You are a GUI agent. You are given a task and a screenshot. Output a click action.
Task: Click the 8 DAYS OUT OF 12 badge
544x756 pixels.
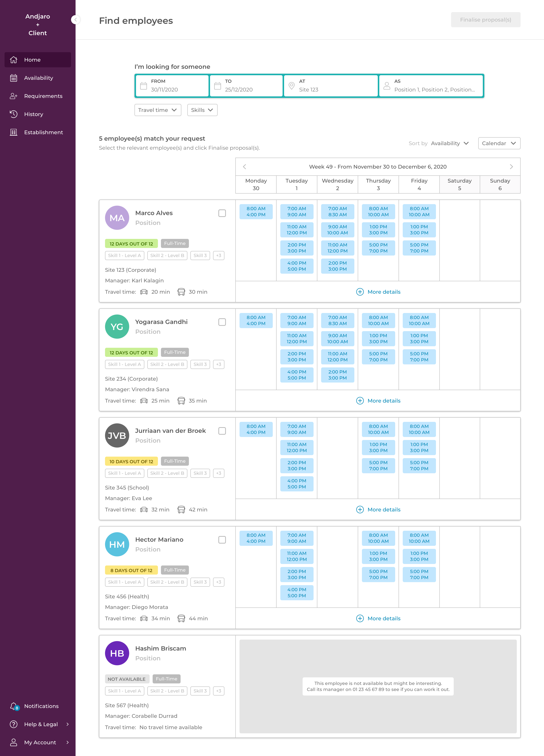pyautogui.click(x=131, y=570)
